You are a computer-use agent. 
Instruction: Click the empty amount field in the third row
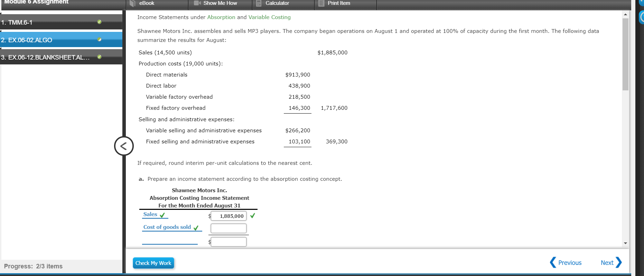[228, 242]
